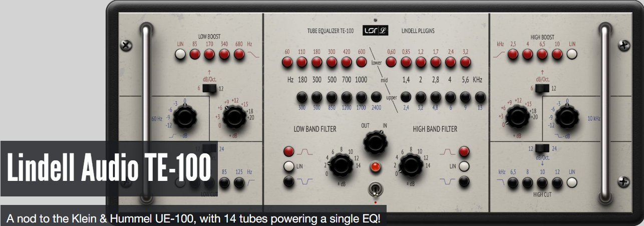This screenshot has width=644, height=226.
Task: Select the 170 Hz Low Boost button
Action: 210,55
